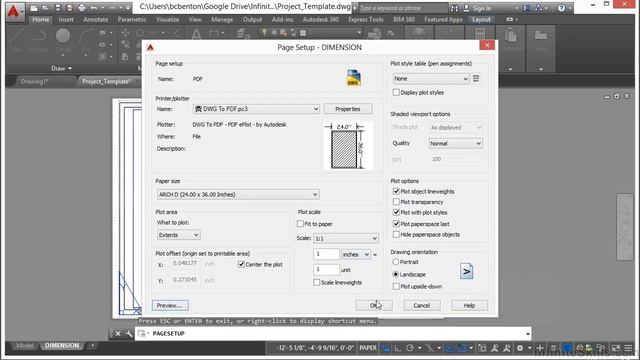Switch to the Output ribbon tab
Image resolution: width=640 pixels, height=360 pixels.
click(x=252, y=19)
